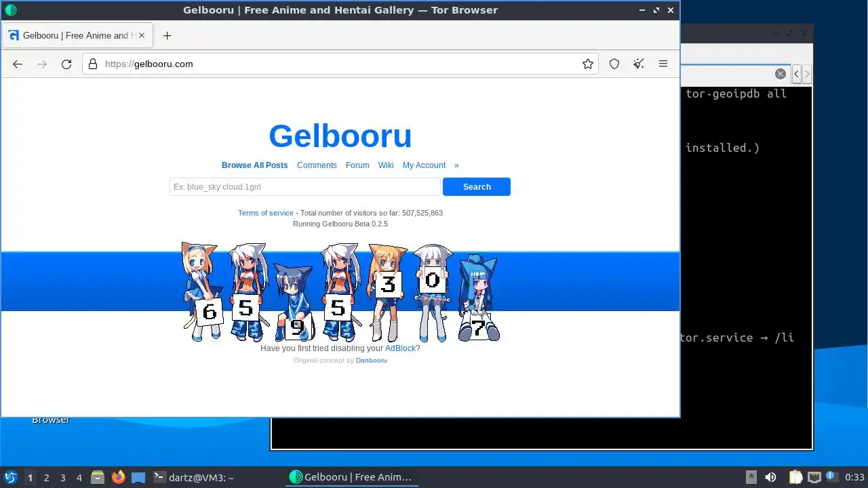Open the Tor shield security level icon
The image size is (868, 488).
pyautogui.click(x=614, y=64)
